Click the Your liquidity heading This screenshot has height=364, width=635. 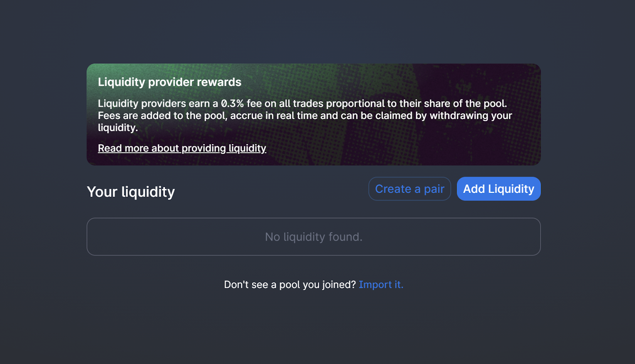(x=131, y=192)
